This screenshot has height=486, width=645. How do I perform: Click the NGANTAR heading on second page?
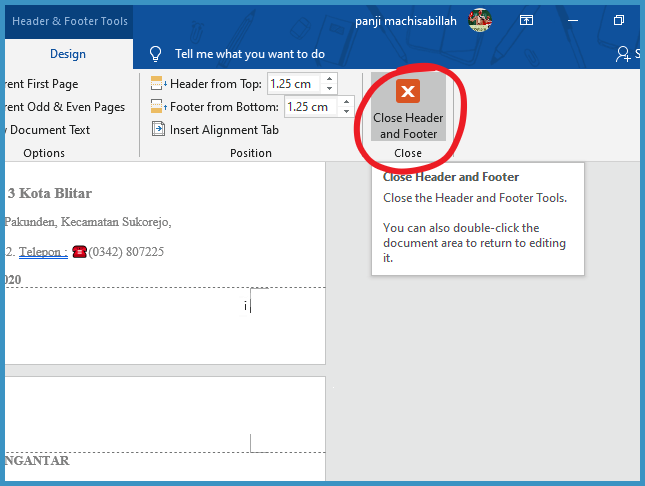click(37, 460)
